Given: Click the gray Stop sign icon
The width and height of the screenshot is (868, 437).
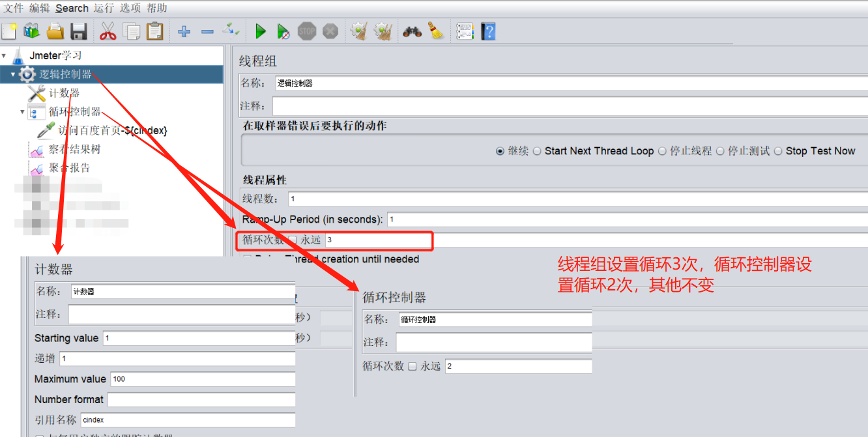Looking at the screenshot, I should 307,31.
